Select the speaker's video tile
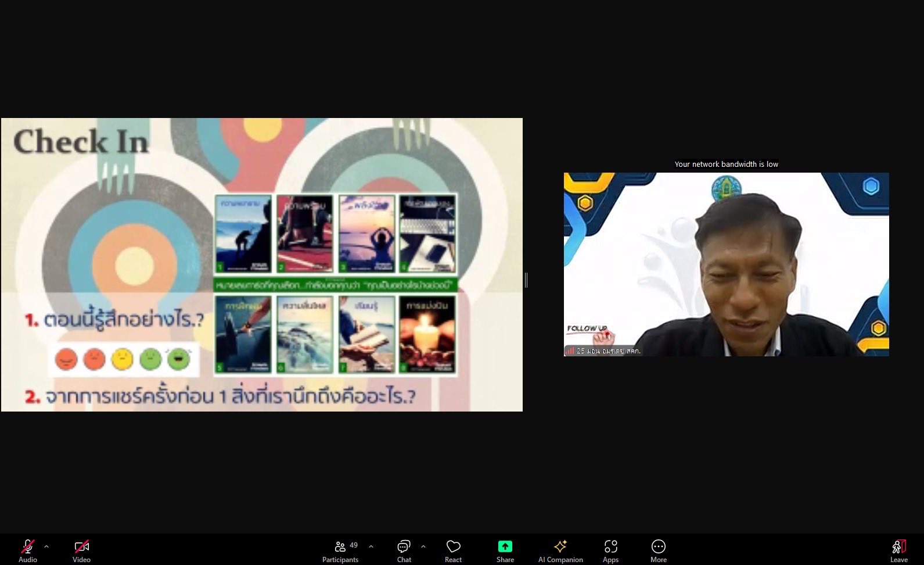Viewport: 924px width, 565px height. (x=726, y=264)
